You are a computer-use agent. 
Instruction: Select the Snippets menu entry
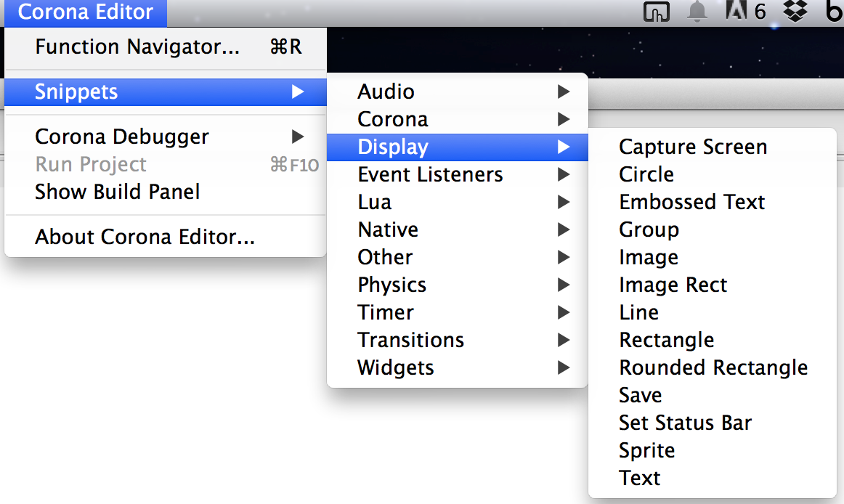[166, 92]
